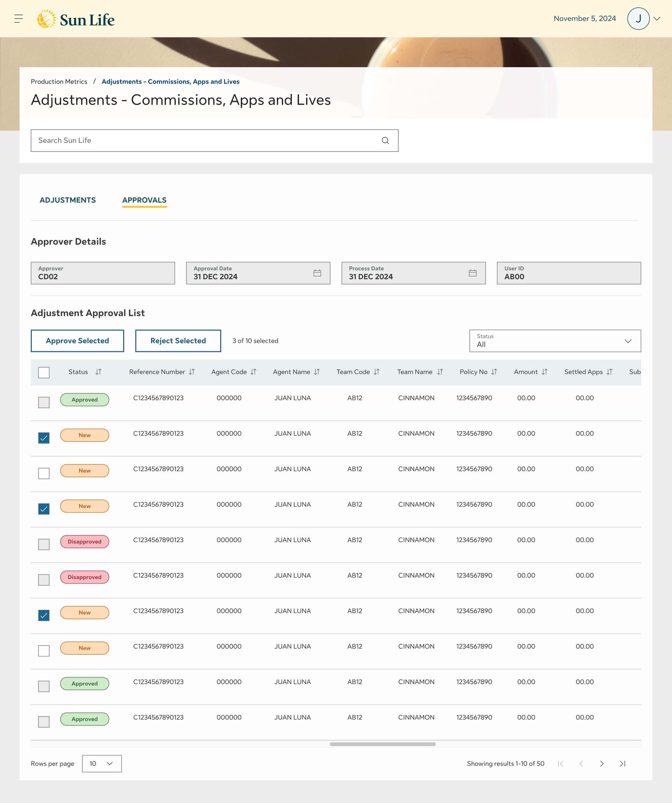Open the hamburger navigation menu
This screenshot has height=803, width=672.
click(x=18, y=18)
